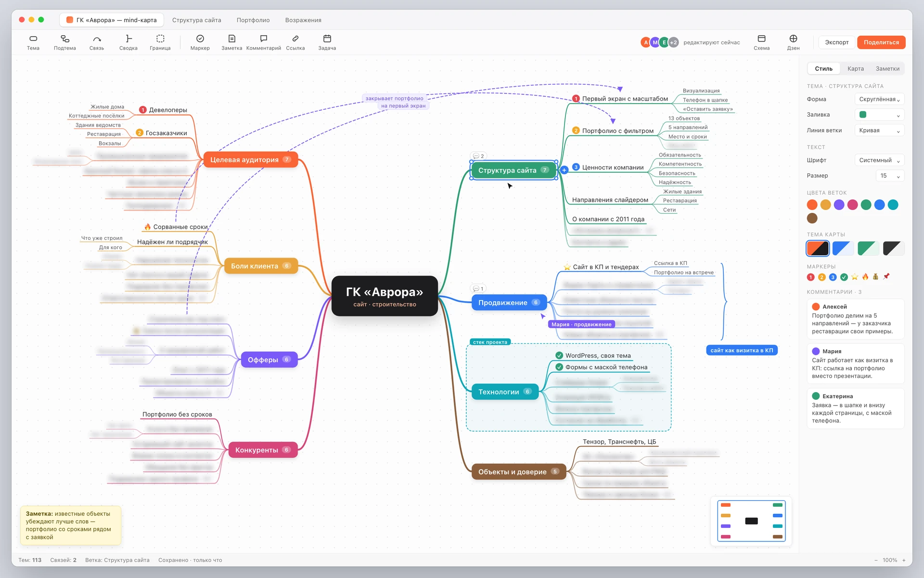This screenshot has width=924, height=578.
Task: Open the Форма Скруглённая dropdown
Action: click(879, 99)
